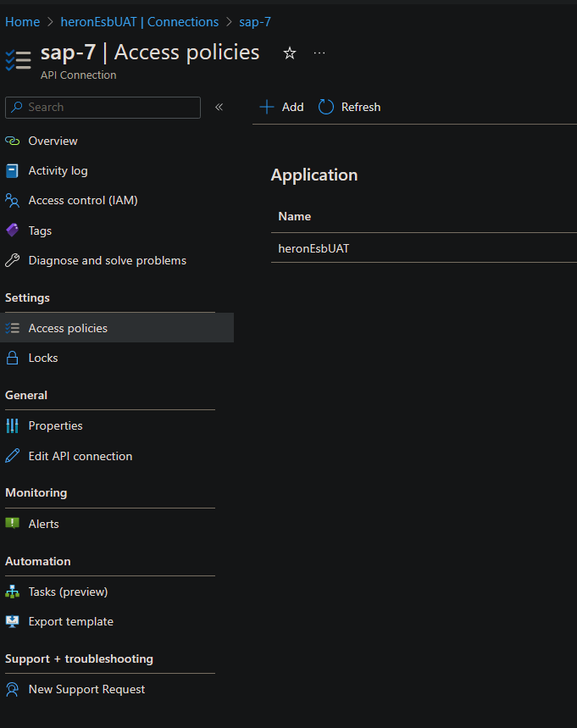Open Alerts under Monitoring
This screenshot has width=577, height=728.
(43, 525)
